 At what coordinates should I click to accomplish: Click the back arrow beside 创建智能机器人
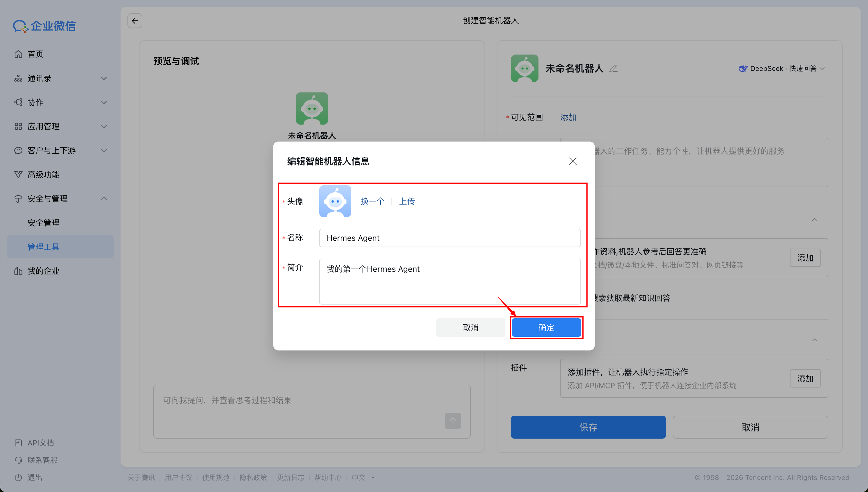(134, 21)
